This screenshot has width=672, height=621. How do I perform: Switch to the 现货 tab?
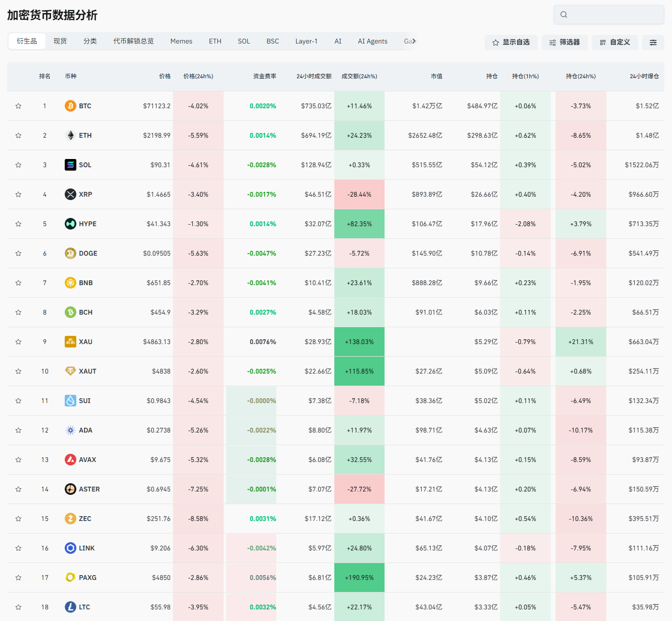(60, 41)
